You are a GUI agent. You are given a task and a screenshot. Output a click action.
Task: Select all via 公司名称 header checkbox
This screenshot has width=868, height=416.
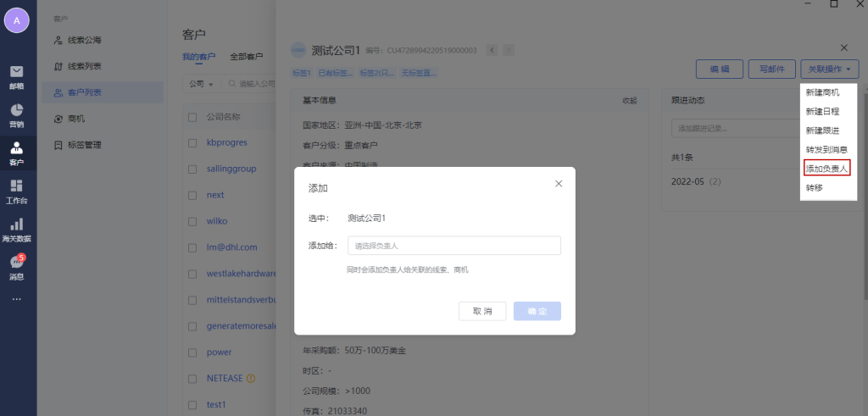(x=192, y=116)
